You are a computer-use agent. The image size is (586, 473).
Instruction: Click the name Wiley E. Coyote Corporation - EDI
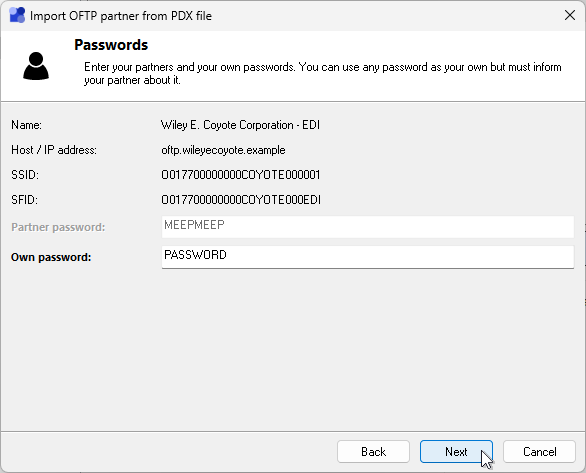pos(240,125)
